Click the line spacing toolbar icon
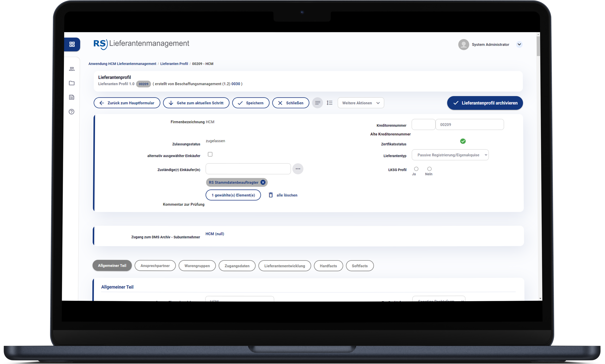This screenshot has width=605, height=364. pos(330,103)
